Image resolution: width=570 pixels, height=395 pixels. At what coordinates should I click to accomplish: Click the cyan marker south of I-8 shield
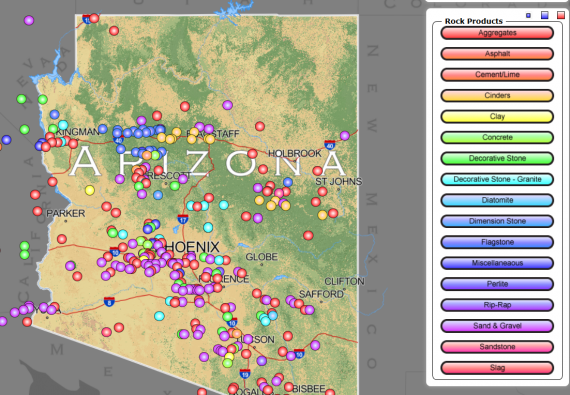159,315
